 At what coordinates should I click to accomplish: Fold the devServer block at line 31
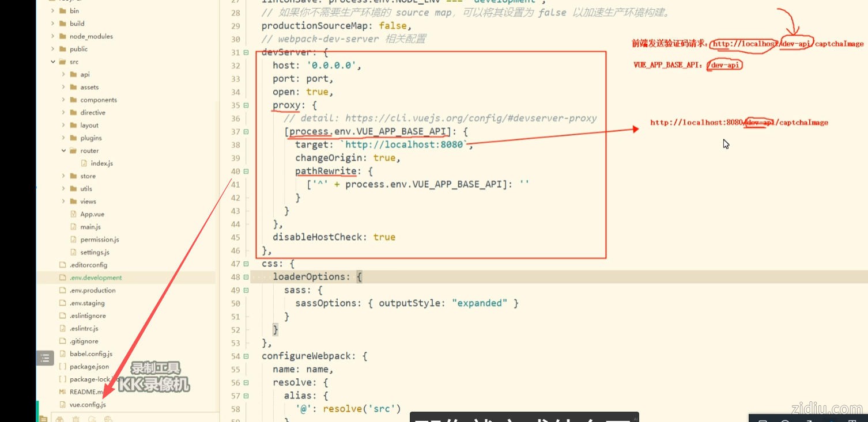[246, 52]
